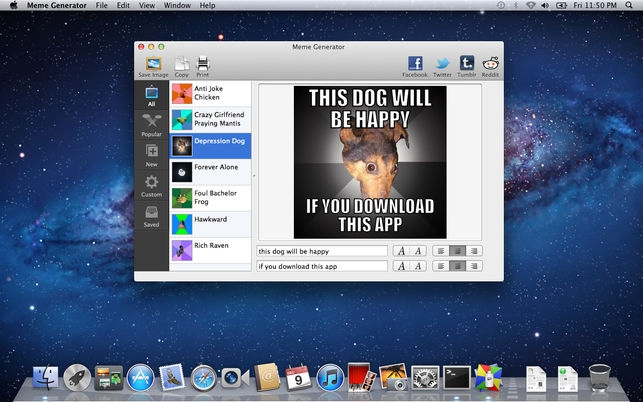
Task: Open the App Store from the Dock
Action: click(141, 377)
